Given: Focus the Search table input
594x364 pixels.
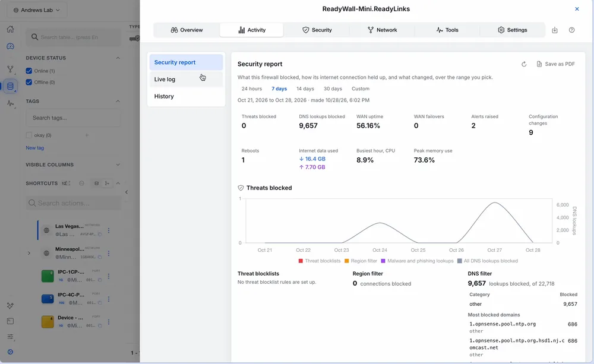Looking at the screenshot, I should 74,37.
